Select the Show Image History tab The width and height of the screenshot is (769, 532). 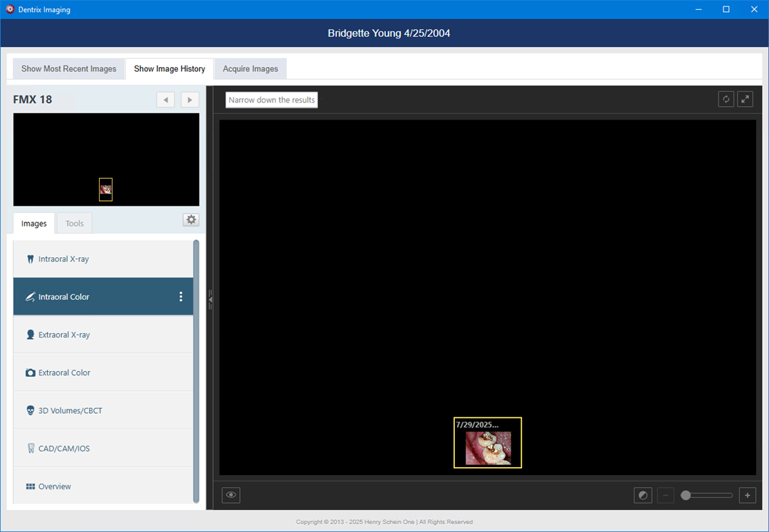[169, 68]
